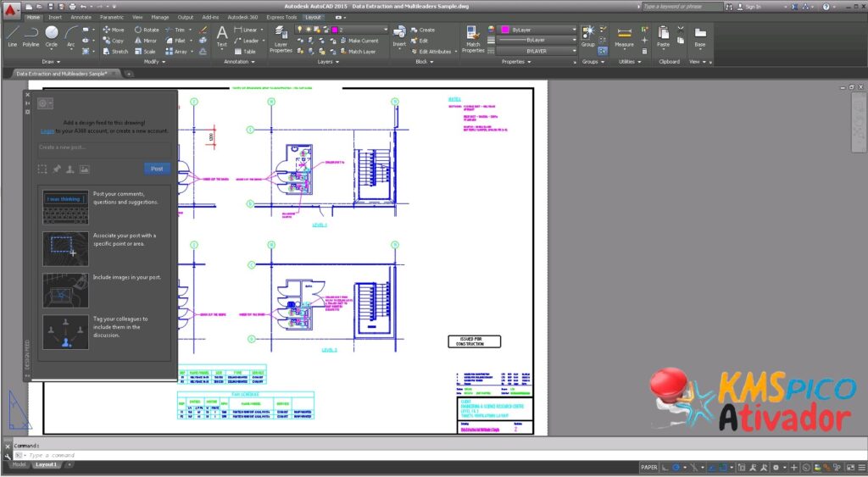
Task: Switch to the Annotate ribbon tab
Action: point(81,17)
